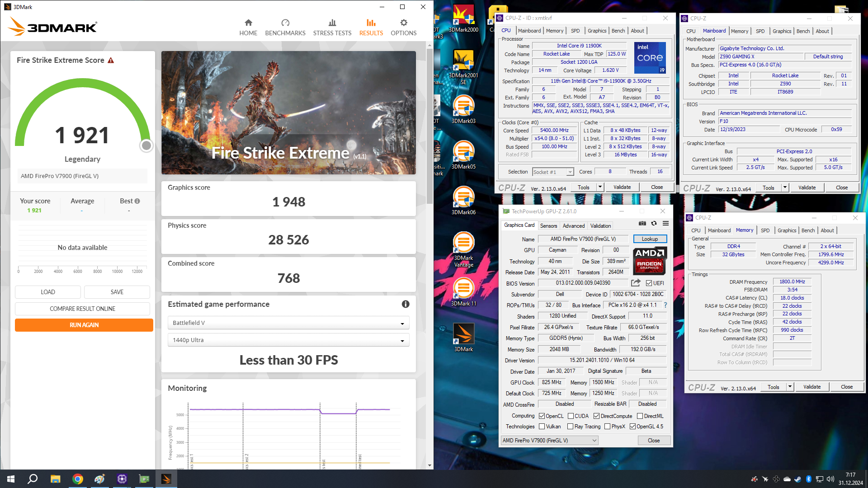The width and height of the screenshot is (868, 488).
Task: Open the volume control in system tray
Action: coord(830,479)
